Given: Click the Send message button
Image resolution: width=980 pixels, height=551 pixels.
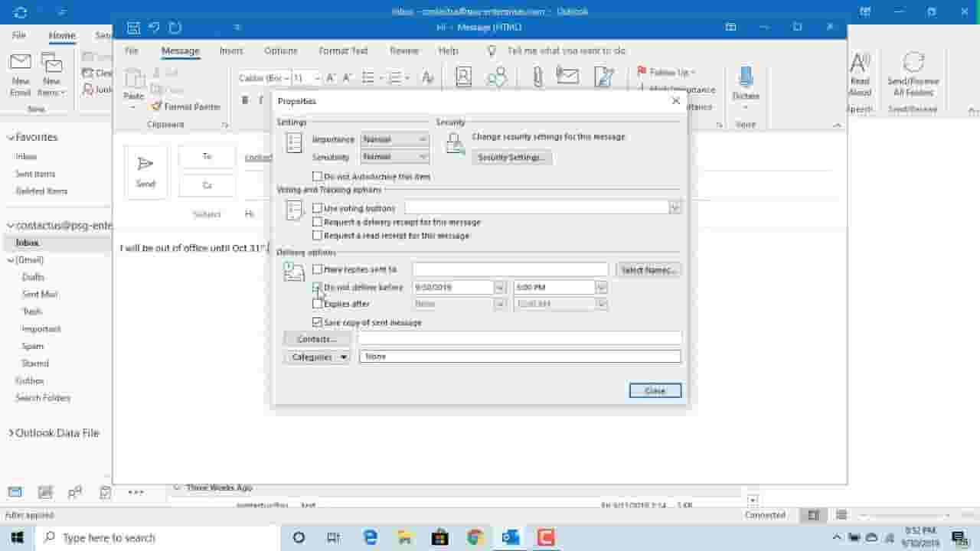Looking at the screenshot, I should (x=145, y=172).
